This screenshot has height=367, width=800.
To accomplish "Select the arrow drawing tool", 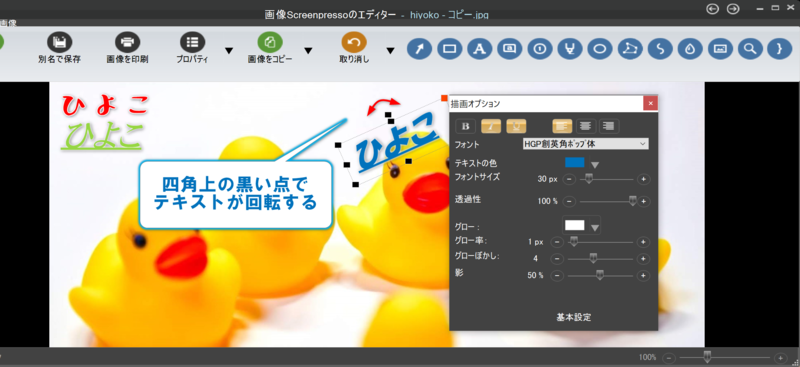I will pos(419,49).
